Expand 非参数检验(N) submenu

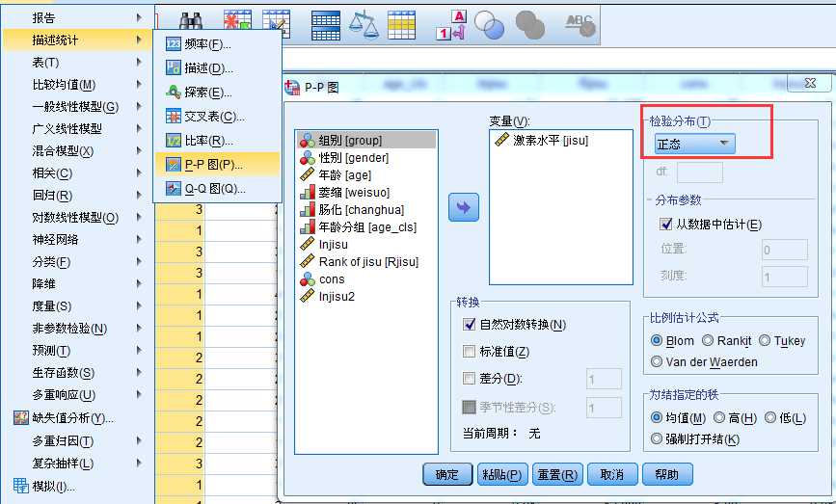tap(78, 329)
